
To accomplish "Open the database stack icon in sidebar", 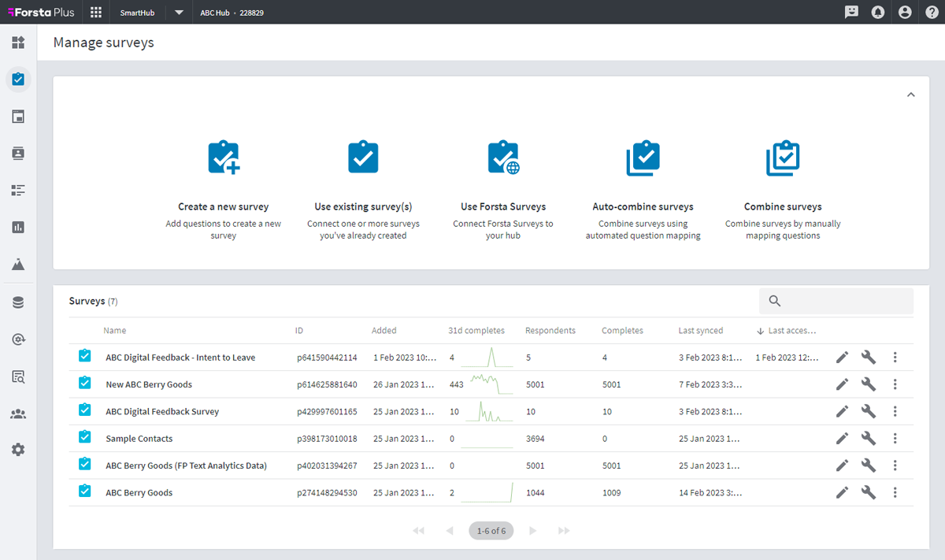I will (x=18, y=302).
